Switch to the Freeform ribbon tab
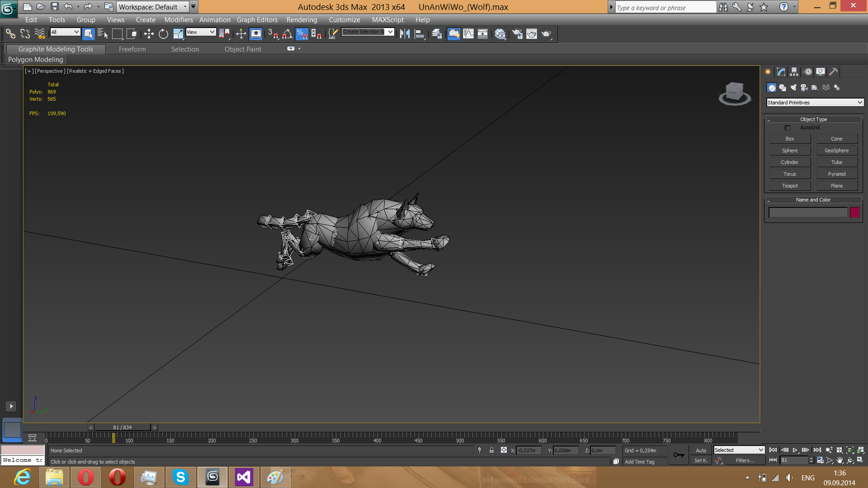868x488 pixels. coord(132,49)
